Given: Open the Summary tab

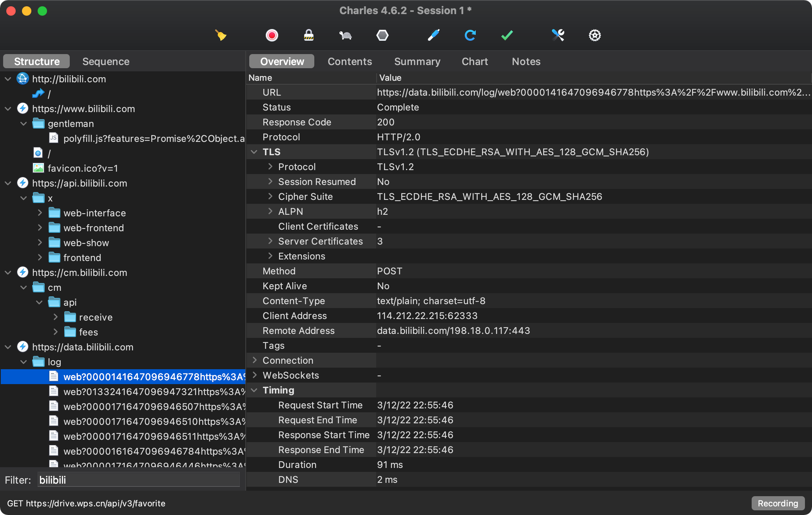Looking at the screenshot, I should pos(417,62).
